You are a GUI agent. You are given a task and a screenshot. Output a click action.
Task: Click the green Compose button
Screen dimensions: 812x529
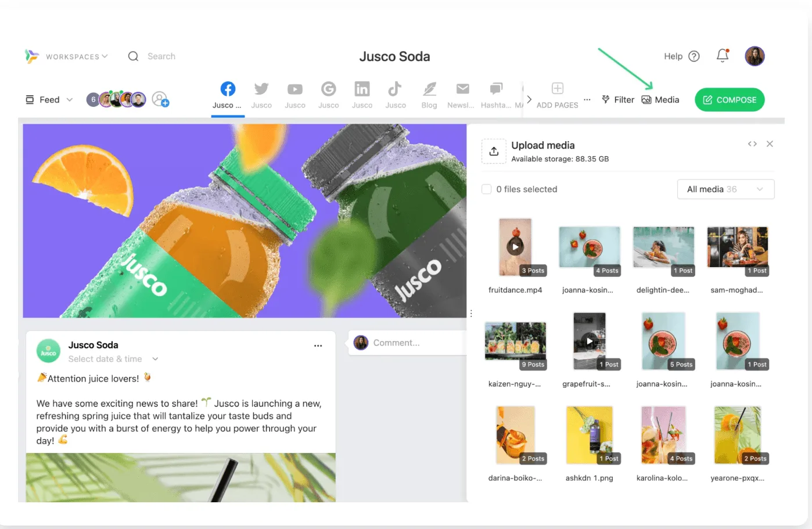tap(730, 100)
